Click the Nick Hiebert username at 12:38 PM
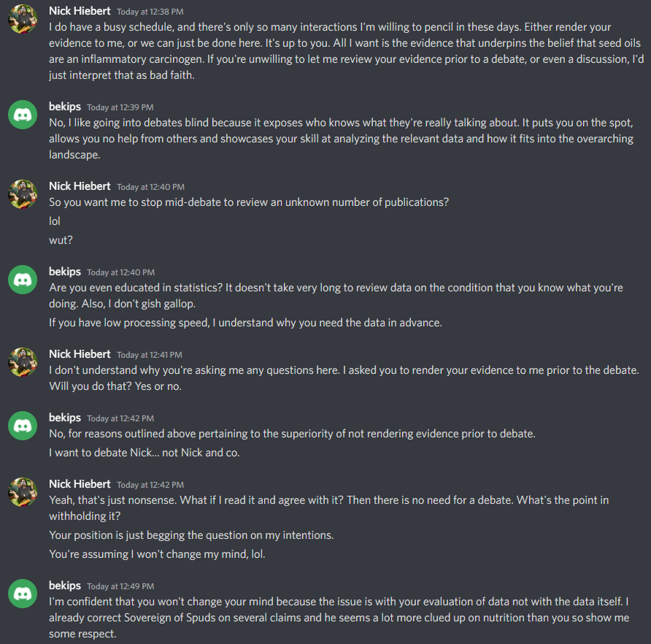This screenshot has width=651, height=644. [80, 11]
